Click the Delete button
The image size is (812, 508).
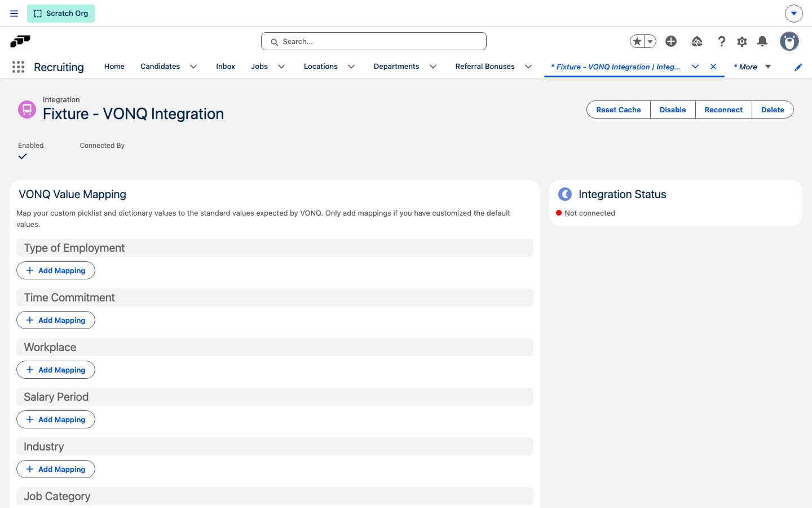click(x=773, y=110)
